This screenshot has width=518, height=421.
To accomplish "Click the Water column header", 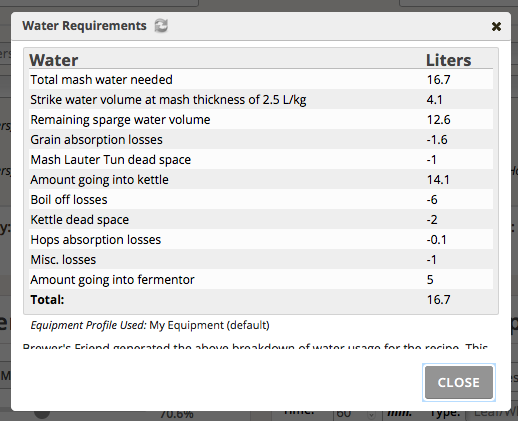I will 54,60.
